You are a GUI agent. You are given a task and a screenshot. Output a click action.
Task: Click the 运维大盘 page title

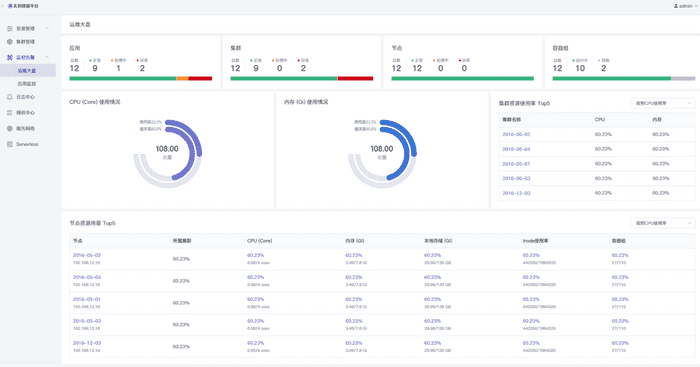(80, 25)
